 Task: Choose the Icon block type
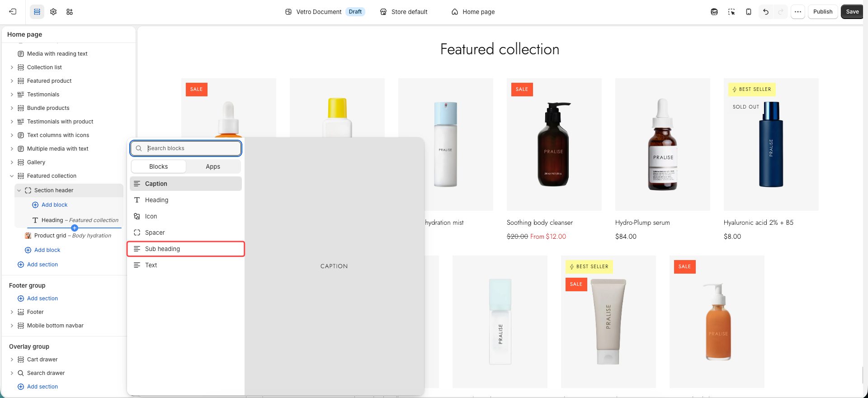(x=186, y=216)
